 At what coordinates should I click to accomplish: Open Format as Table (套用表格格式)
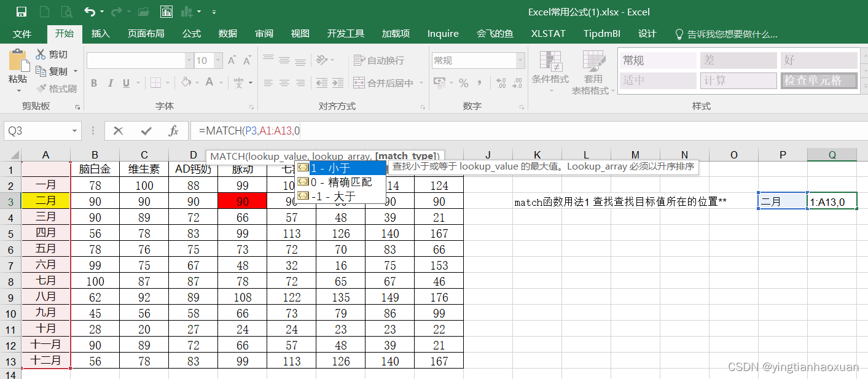point(593,72)
